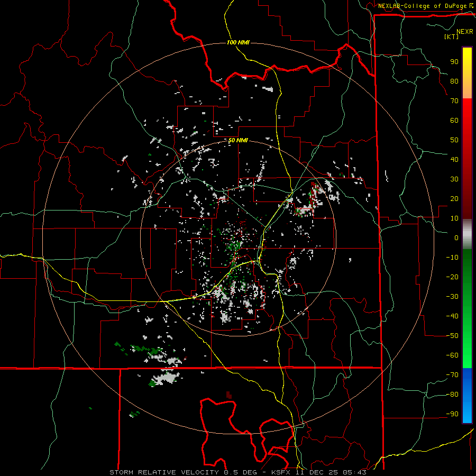The width and height of the screenshot is (476, 476).
Task: Click the positive 80 scale label
Action: click(454, 81)
